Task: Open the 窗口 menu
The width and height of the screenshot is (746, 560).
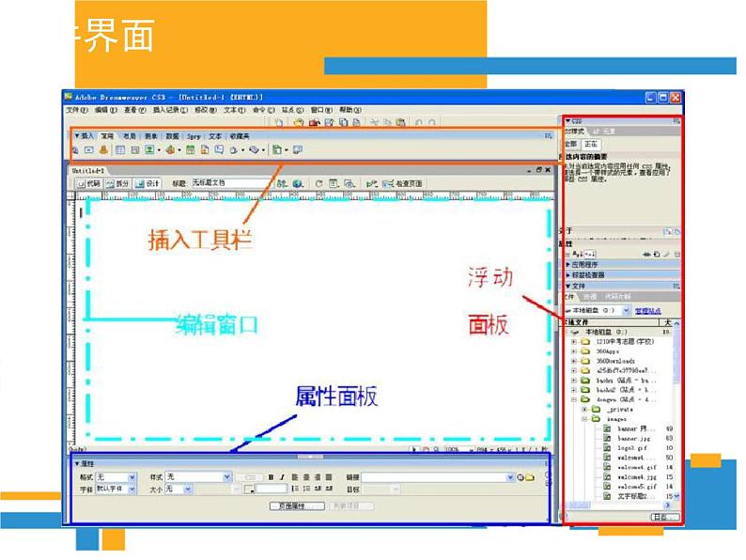Action: (x=321, y=110)
